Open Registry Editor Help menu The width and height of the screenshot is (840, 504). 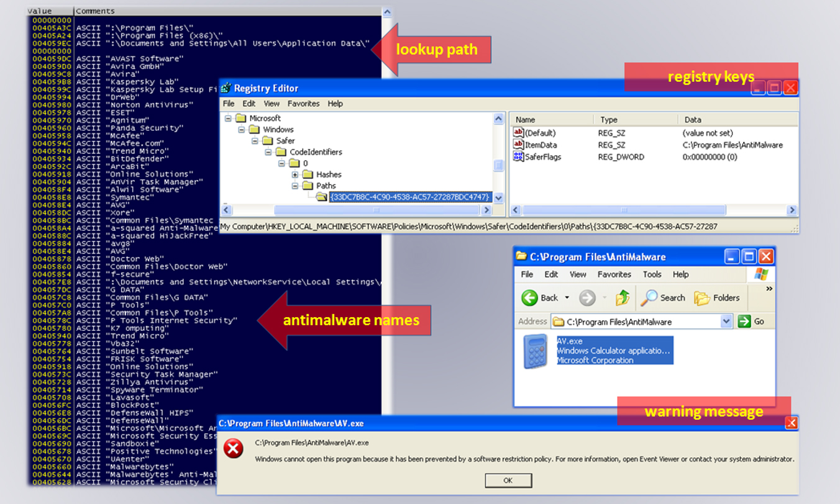[x=336, y=104]
